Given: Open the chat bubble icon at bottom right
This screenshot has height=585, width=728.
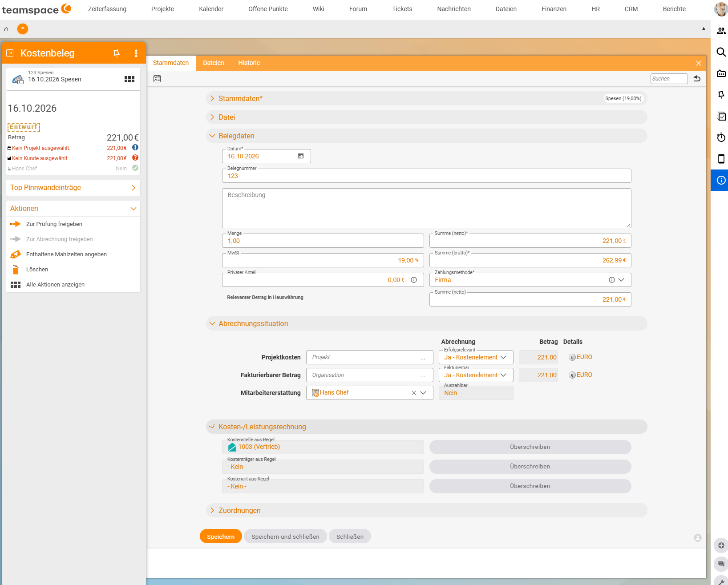Looking at the screenshot, I should tap(721, 564).
